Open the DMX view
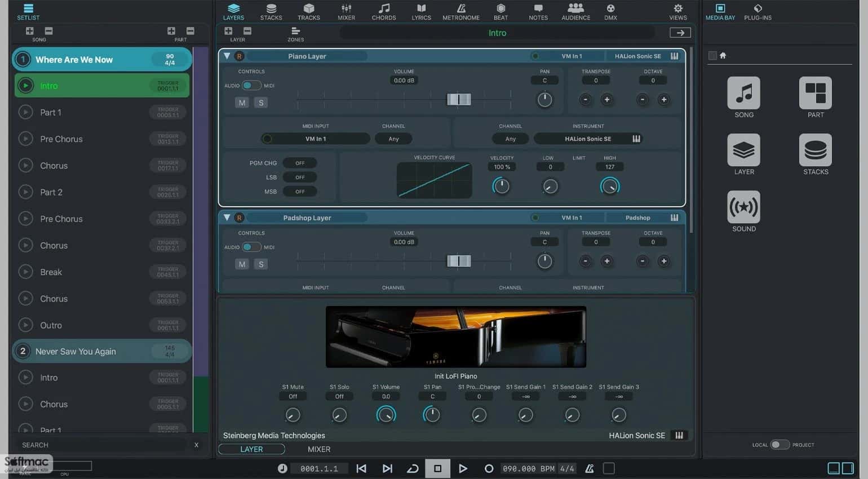The width and height of the screenshot is (868, 479). tap(610, 12)
